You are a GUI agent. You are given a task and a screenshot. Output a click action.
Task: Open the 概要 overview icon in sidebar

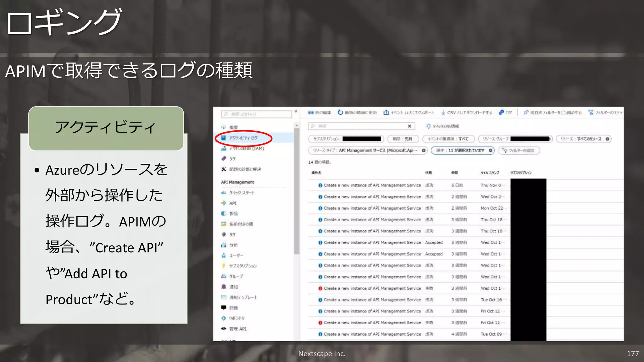point(224,127)
